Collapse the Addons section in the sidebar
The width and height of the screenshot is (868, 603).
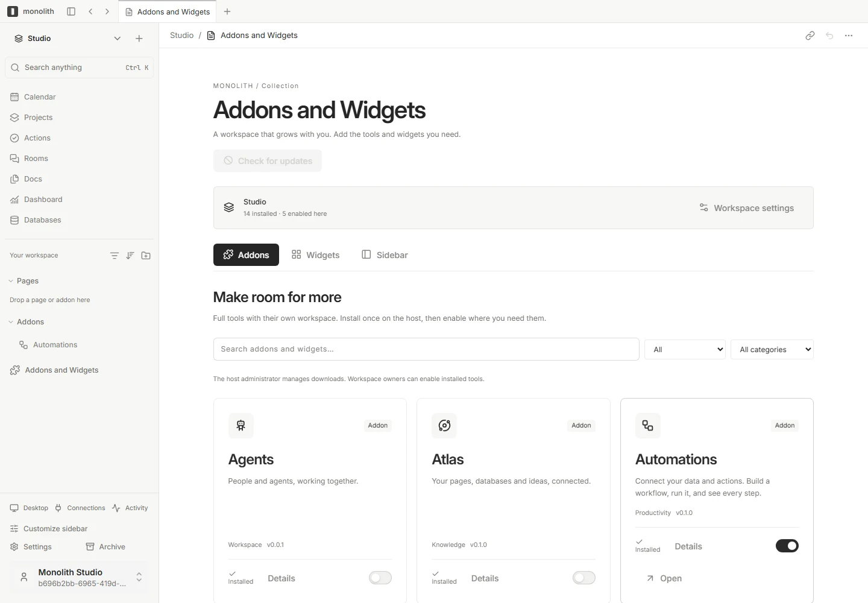(x=11, y=322)
